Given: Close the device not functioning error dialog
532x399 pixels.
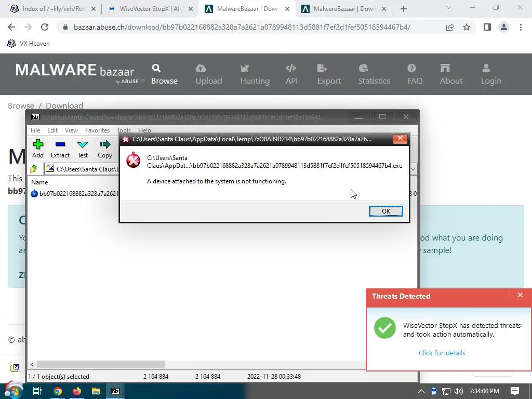Looking at the screenshot, I should 400,138.
